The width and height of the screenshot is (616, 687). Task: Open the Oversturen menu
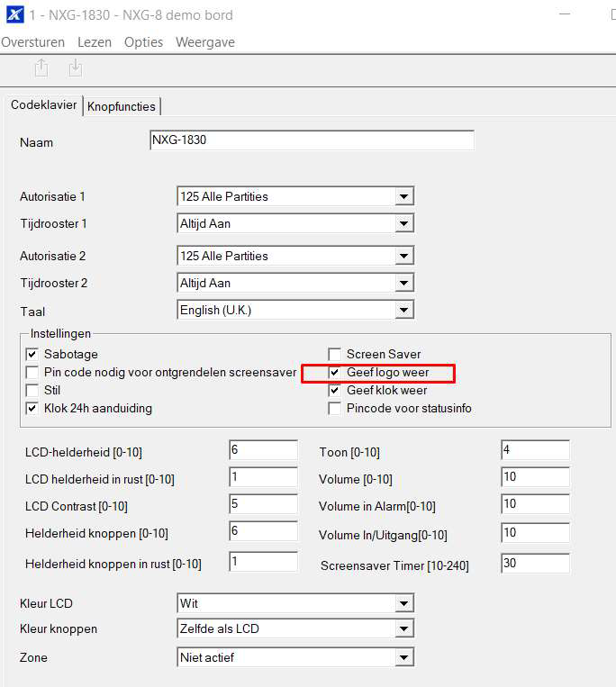click(x=32, y=42)
